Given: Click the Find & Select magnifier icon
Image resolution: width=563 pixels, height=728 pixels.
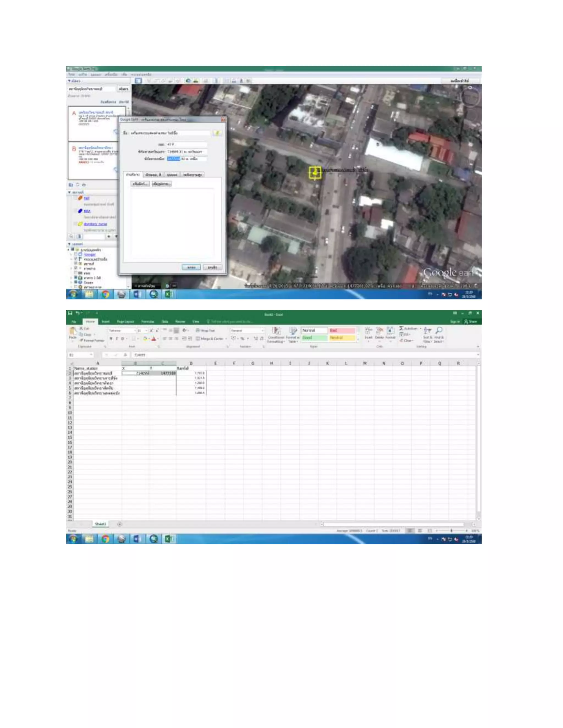Looking at the screenshot, I should 439,331.
